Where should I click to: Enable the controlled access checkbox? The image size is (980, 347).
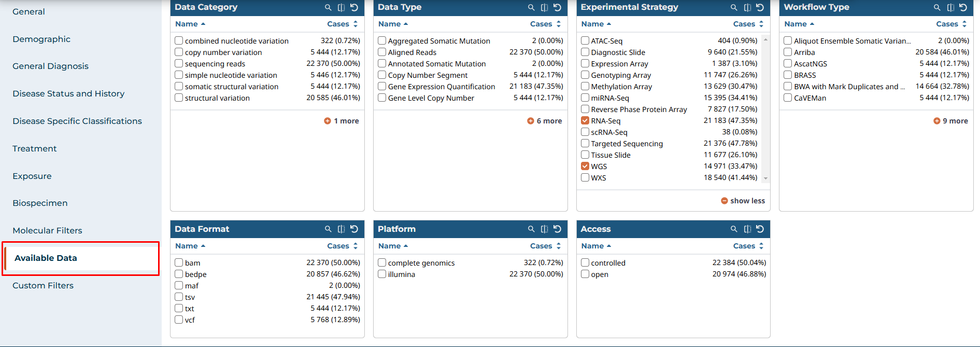[x=585, y=262]
